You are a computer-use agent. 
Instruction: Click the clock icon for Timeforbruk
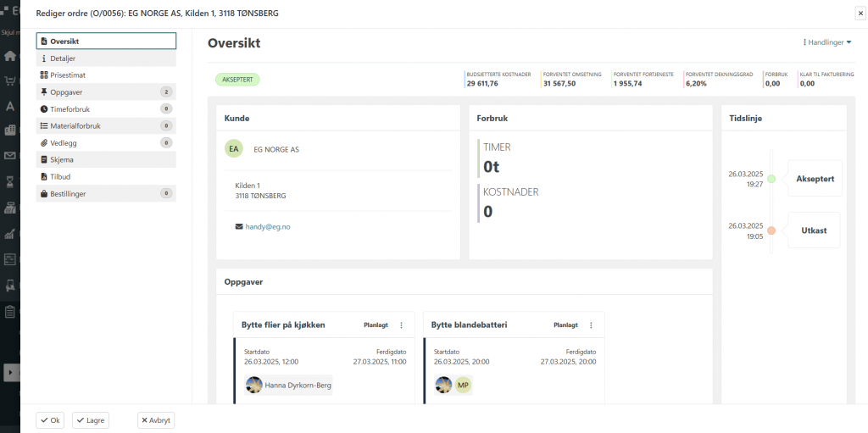(x=44, y=109)
